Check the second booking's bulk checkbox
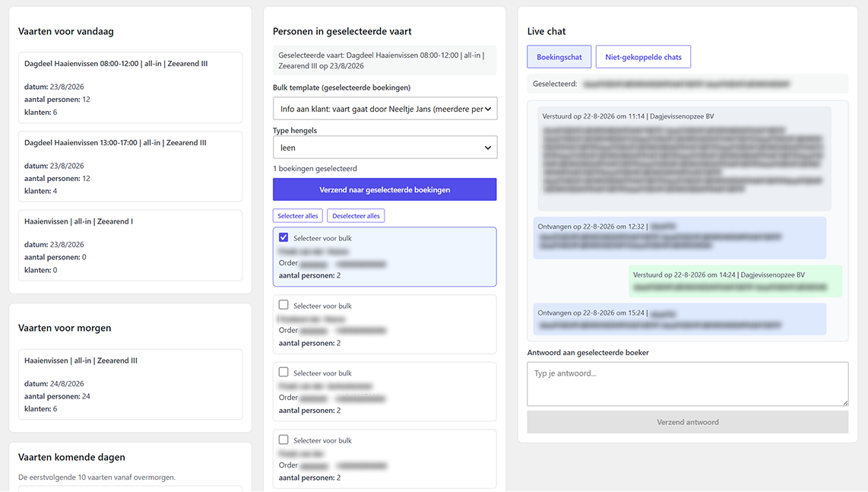The width and height of the screenshot is (868, 492). coord(284,305)
